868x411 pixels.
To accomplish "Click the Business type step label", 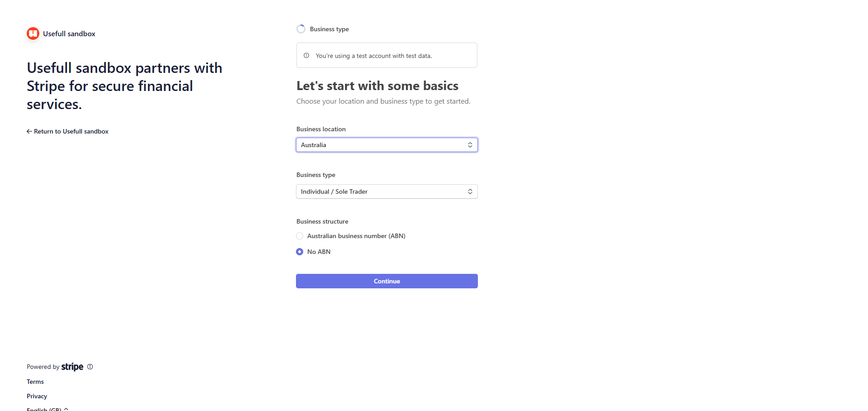I will click(329, 29).
